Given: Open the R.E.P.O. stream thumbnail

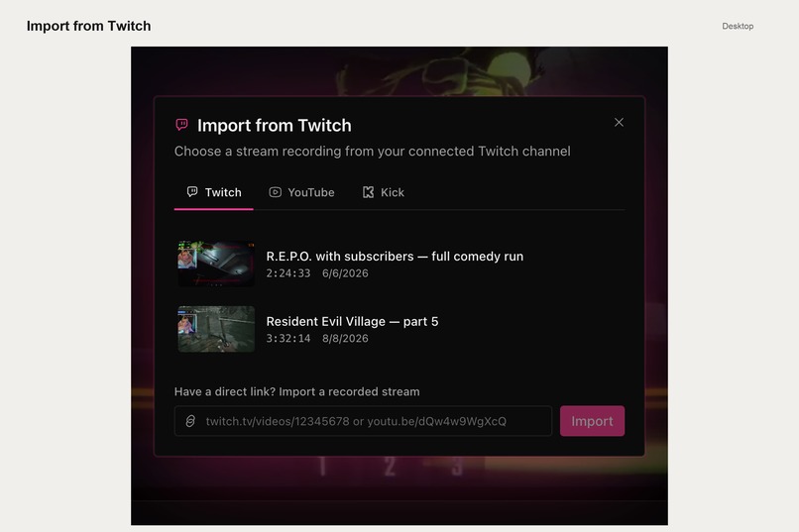Looking at the screenshot, I should 216,264.
